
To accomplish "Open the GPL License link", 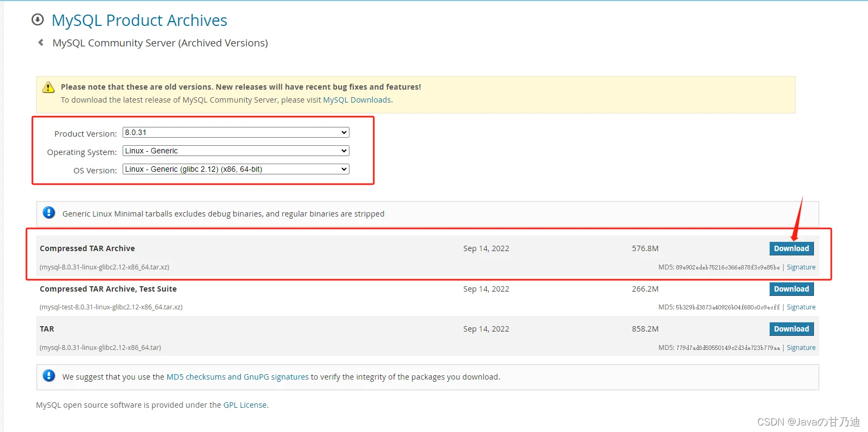I will tap(245, 405).
